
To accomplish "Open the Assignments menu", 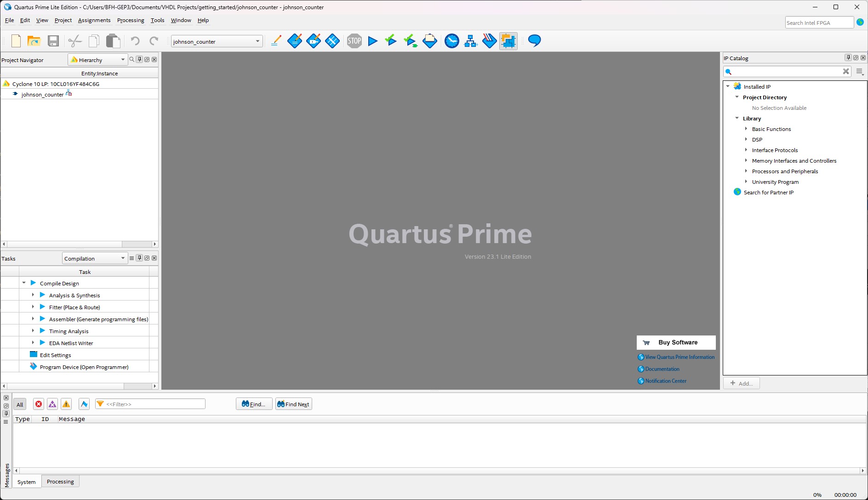I will 94,20.
